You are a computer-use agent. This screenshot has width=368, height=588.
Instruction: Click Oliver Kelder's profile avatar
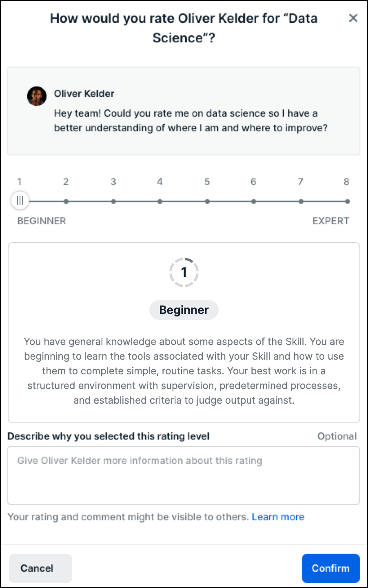click(x=37, y=96)
